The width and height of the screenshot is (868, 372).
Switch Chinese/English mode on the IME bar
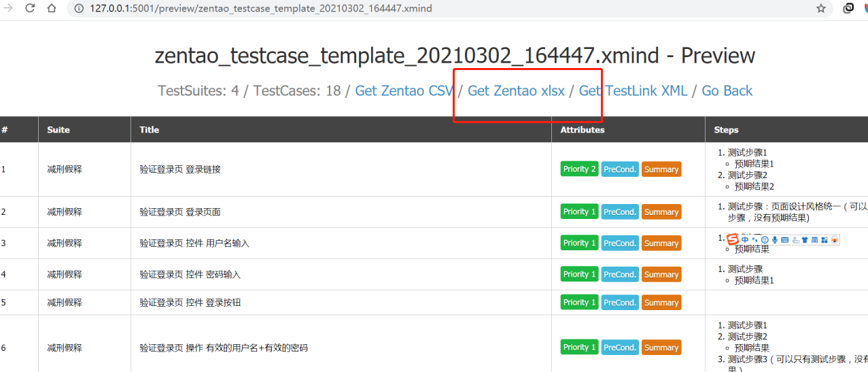pos(745,239)
